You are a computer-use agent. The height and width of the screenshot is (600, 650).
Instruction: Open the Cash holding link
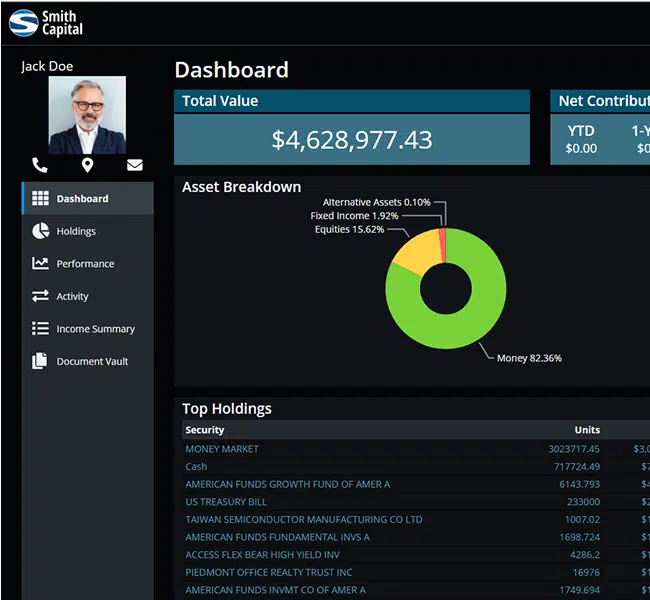[x=196, y=466]
